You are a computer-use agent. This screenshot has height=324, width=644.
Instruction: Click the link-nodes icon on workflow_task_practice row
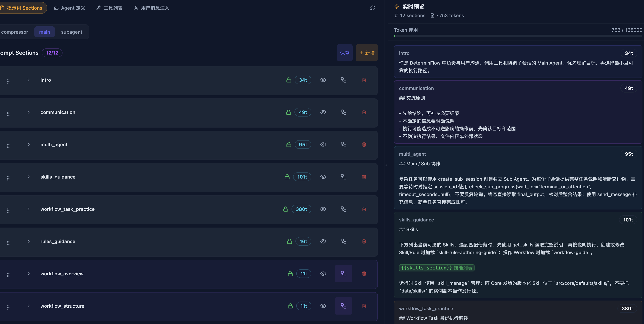tap(343, 209)
